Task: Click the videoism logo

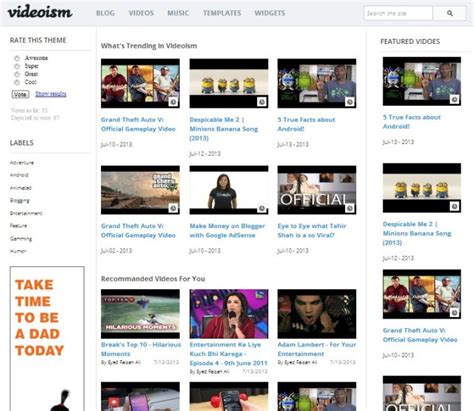Action: 40,12
